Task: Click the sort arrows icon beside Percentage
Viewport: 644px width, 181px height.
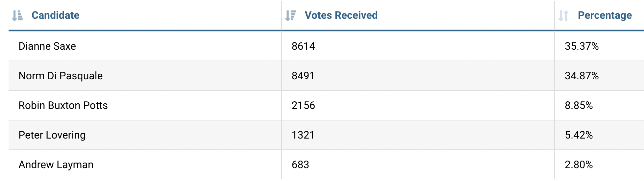Action: [563, 15]
